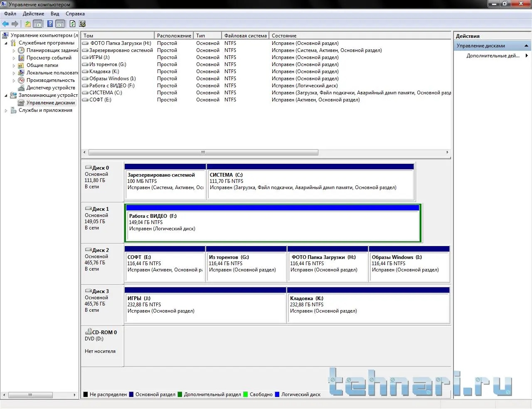Open Help via the question mark icon
This screenshot has height=409, width=532.
click(x=50, y=24)
